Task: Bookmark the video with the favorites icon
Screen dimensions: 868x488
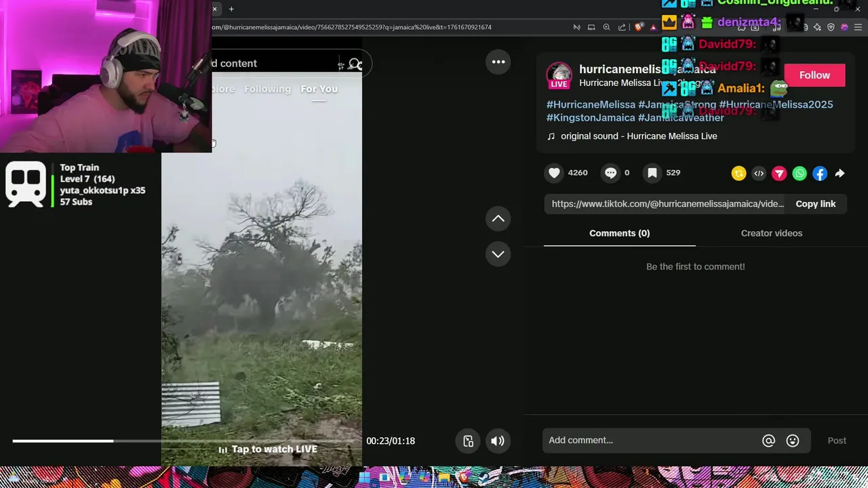Action: pyautogui.click(x=652, y=173)
